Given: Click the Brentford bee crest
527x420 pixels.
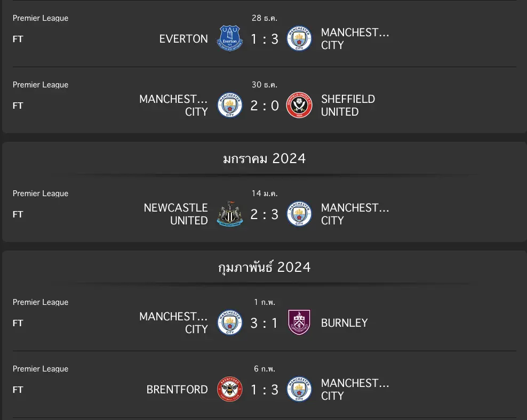Looking at the screenshot, I should 230,390.
